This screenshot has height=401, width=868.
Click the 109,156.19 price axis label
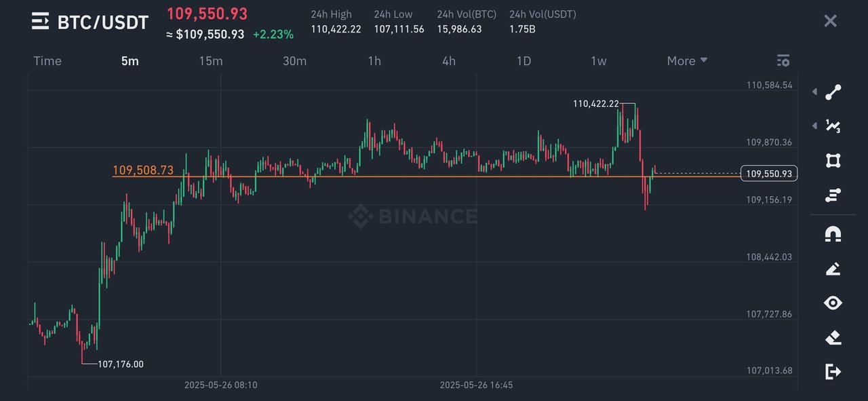(769, 199)
